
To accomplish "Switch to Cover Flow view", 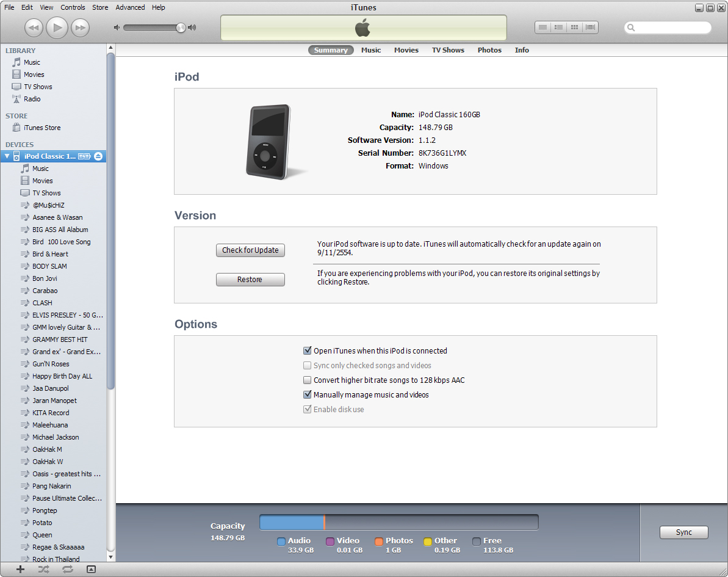I will coord(590,27).
